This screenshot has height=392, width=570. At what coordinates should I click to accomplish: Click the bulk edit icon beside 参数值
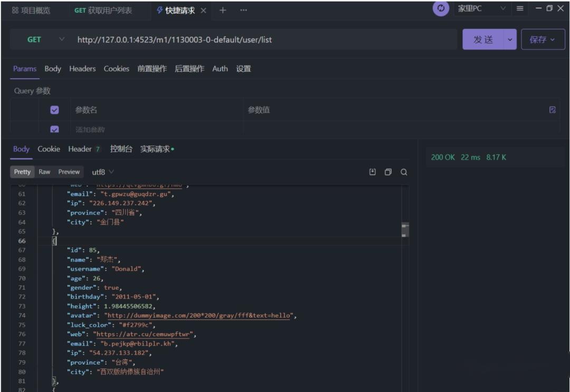(x=552, y=110)
